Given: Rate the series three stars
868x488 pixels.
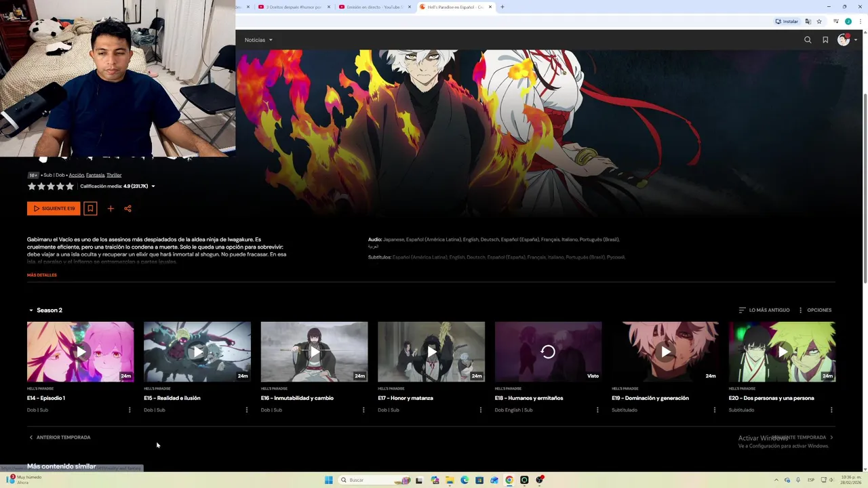Looking at the screenshot, I should [50, 186].
